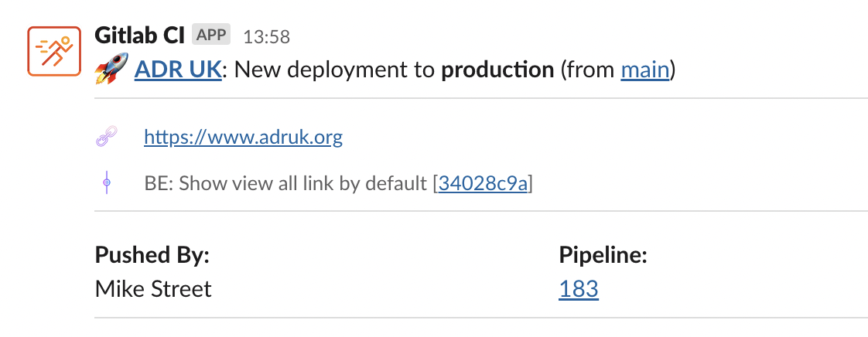This screenshot has height=337, width=868.
Task: Open the 13:58 message timestamp
Action: point(267,36)
